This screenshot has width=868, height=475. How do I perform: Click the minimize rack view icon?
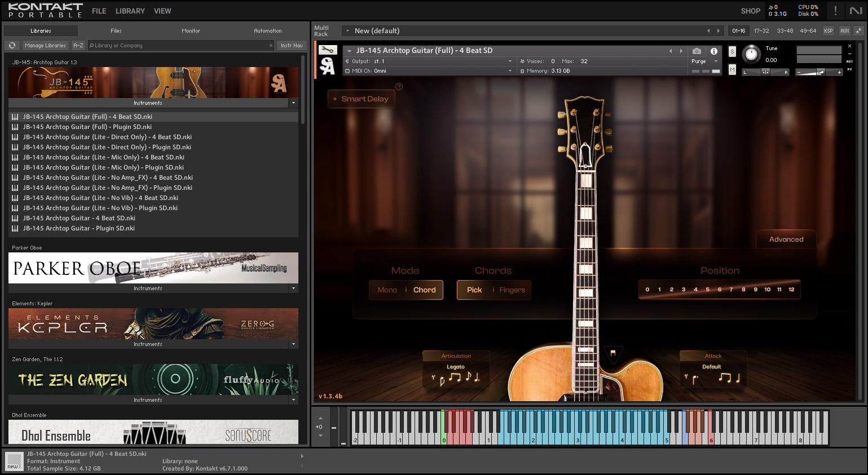click(858, 31)
